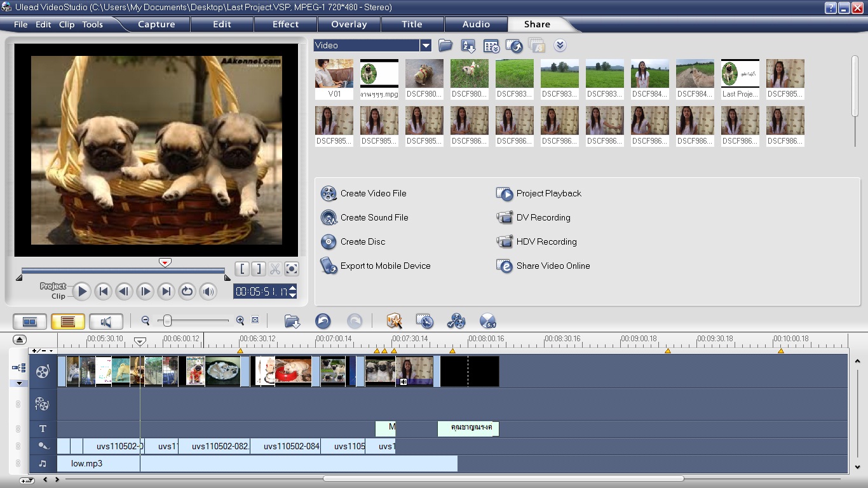Switch to Storyboard View
The image size is (868, 488).
pos(30,322)
